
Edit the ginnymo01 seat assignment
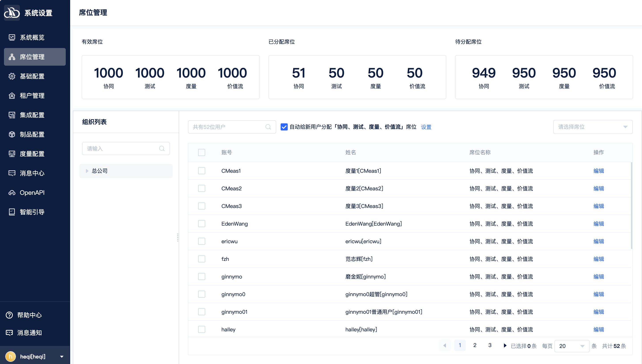[599, 312]
